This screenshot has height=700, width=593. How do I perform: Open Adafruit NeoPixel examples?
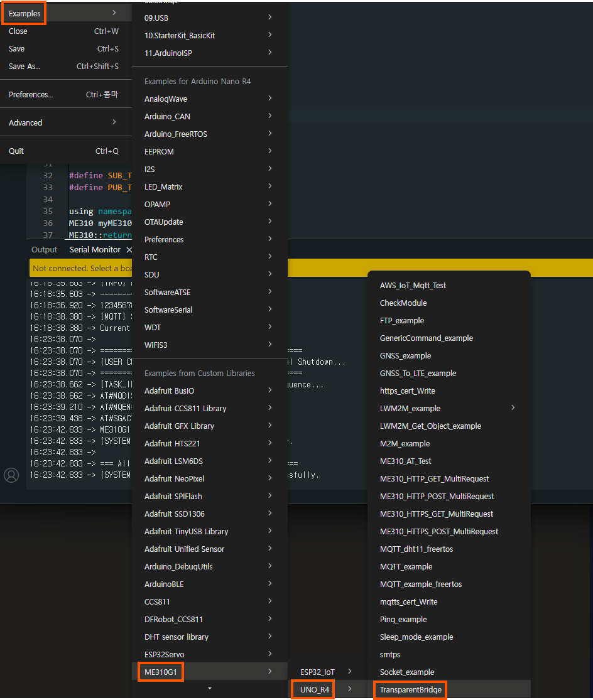pos(209,478)
